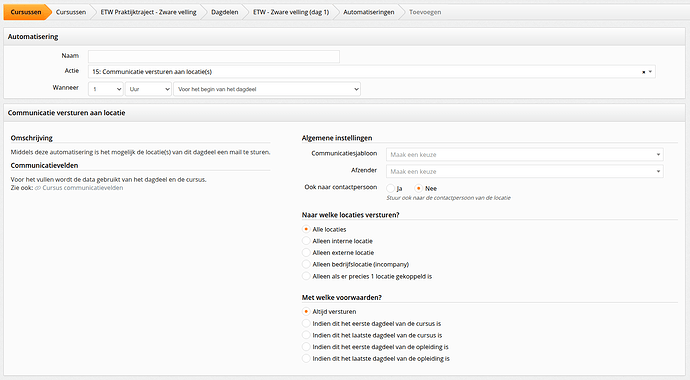Select the Nee radio button

[x=418, y=188]
